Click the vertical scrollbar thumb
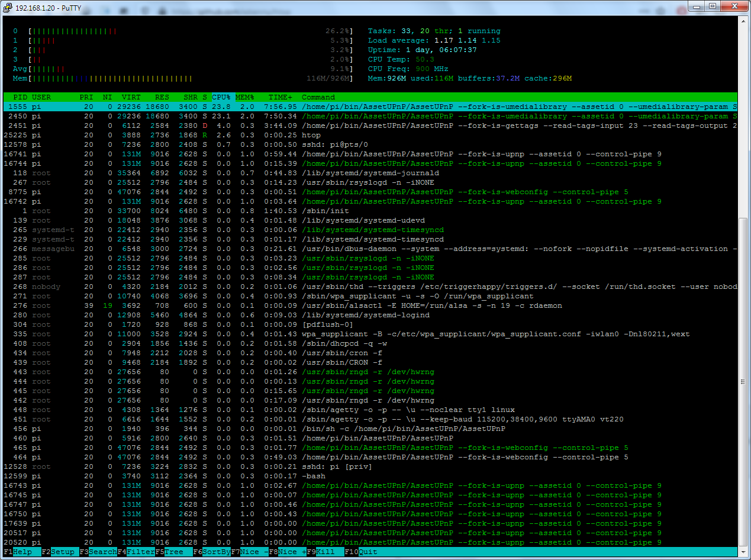751x560 pixels. click(742, 382)
